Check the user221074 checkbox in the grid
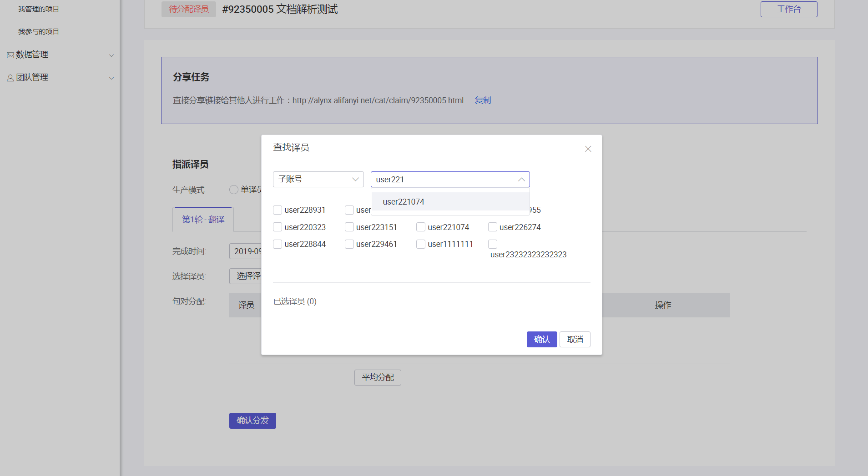868x476 pixels. [x=421, y=227]
